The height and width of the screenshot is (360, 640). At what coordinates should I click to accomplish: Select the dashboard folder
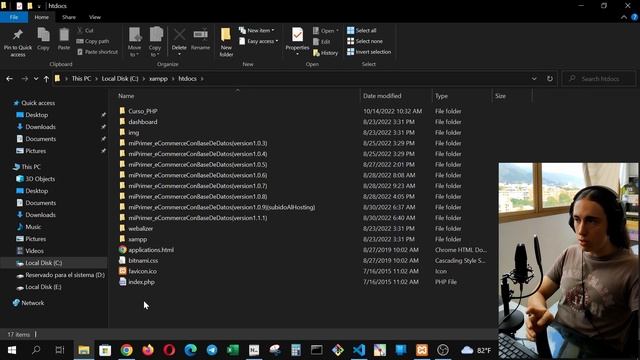pos(143,122)
